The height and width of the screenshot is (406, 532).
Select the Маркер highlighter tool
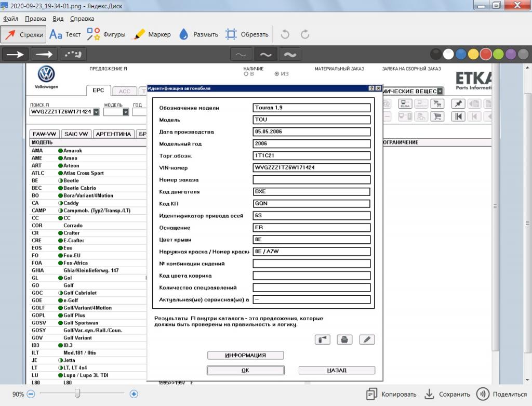152,34
